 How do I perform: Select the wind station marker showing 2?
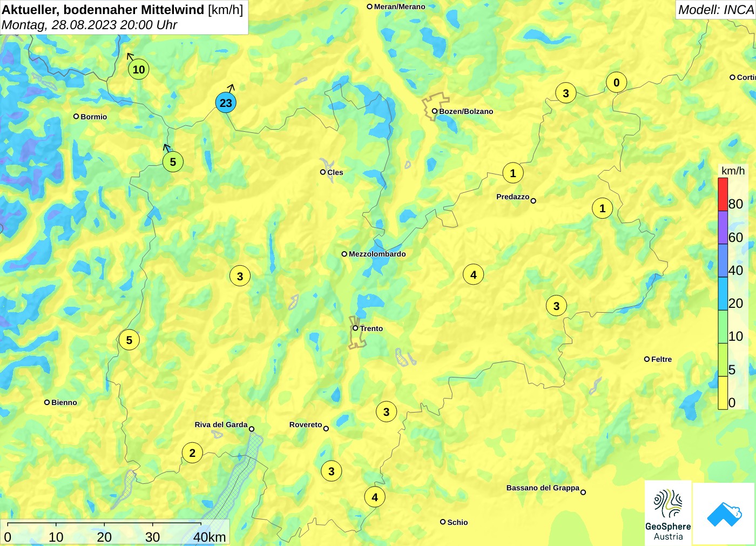coord(192,453)
